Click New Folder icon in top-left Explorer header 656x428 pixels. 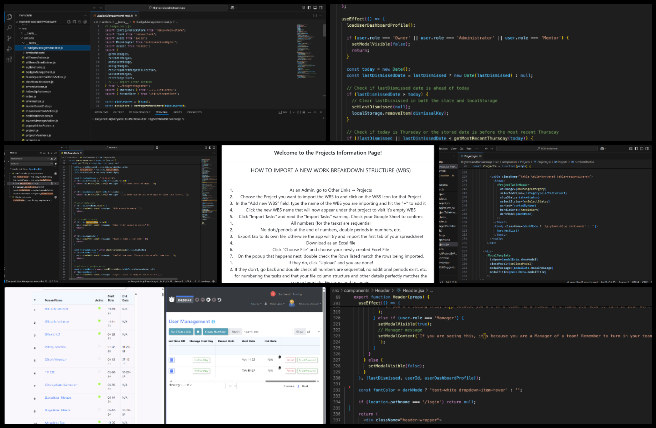[74, 22]
